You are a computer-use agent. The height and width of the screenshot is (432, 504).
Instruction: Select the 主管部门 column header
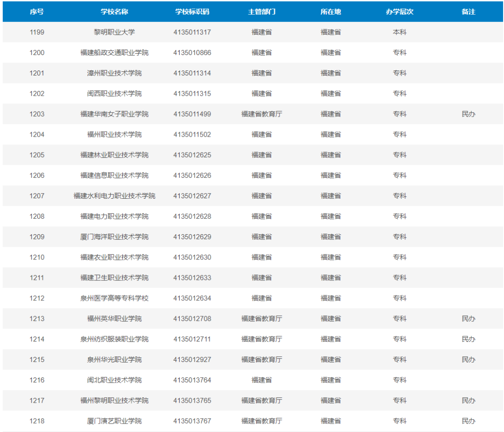(261, 12)
